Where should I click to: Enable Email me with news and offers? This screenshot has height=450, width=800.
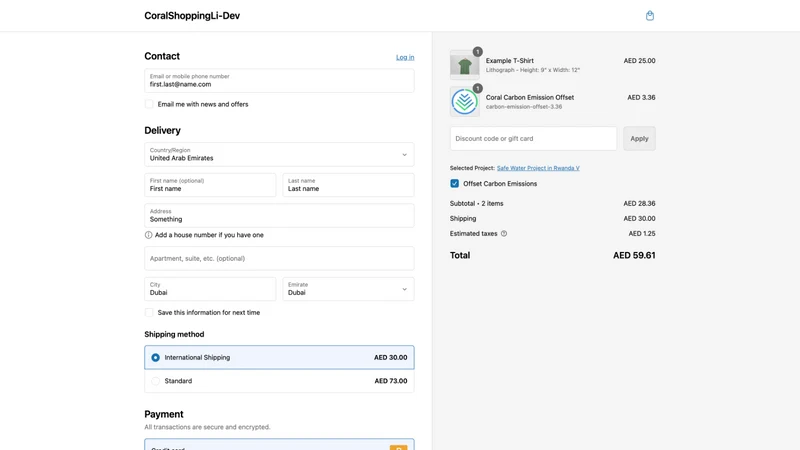pos(149,104)
